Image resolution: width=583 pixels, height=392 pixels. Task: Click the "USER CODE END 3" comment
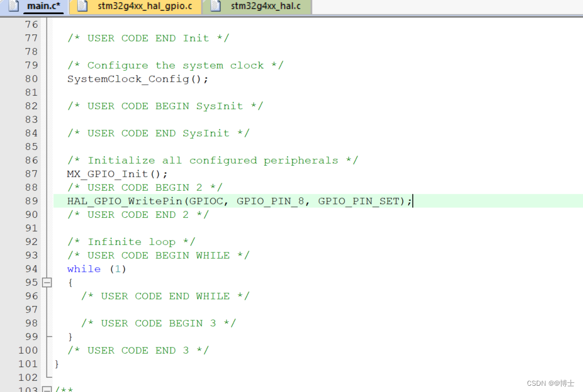[138, 350]
